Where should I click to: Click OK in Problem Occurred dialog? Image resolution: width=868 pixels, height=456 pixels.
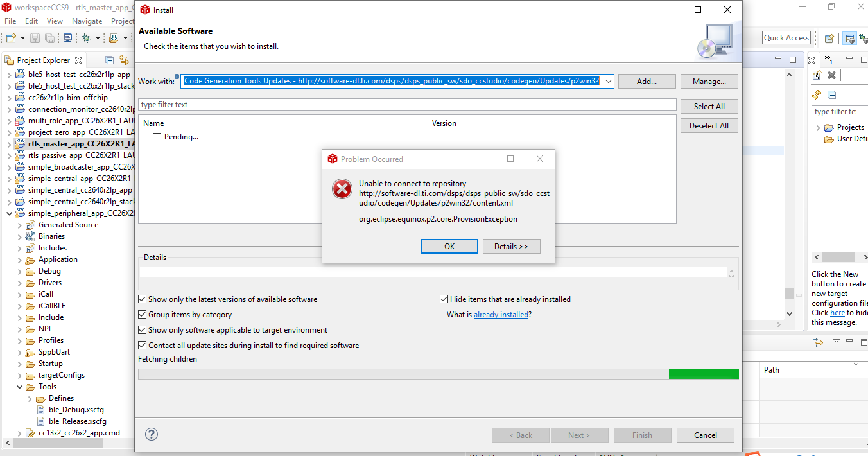[449, 247]
